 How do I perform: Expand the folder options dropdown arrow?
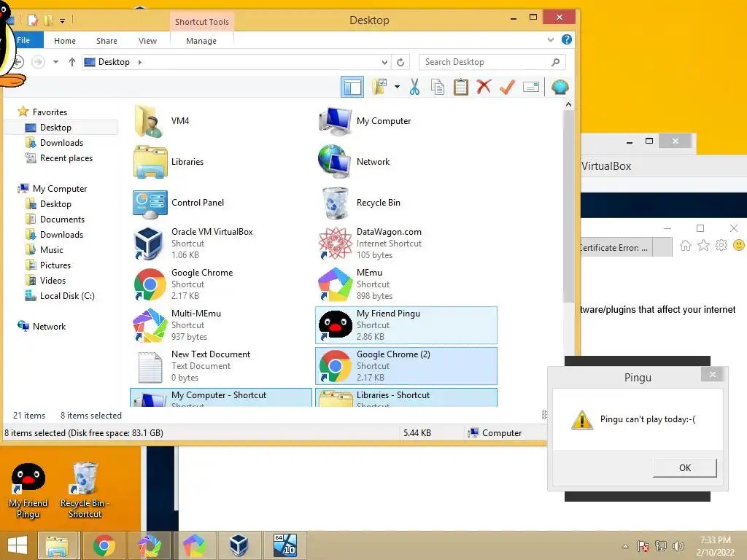[x=397, y=87]
